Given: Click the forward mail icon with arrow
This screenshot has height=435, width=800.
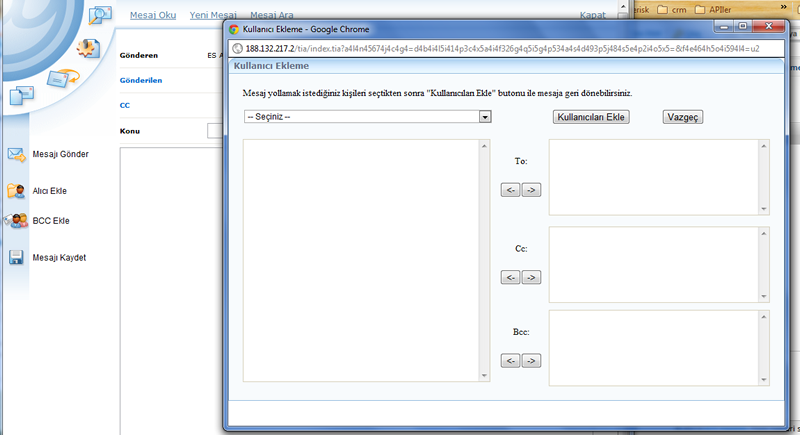Looking at the screenshot, I should pyautogui.click(x=62, y=77).
